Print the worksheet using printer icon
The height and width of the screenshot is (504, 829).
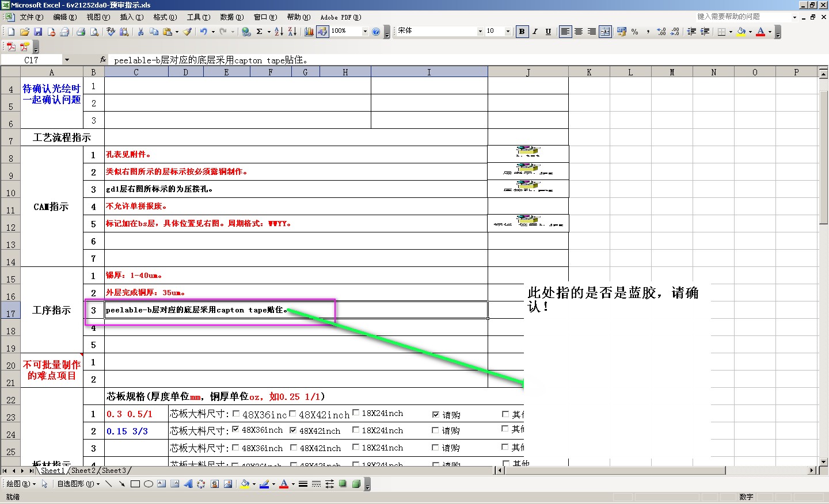coord(81,32)
